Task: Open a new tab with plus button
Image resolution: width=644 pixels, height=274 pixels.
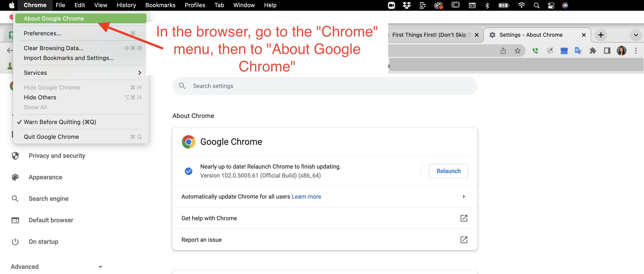Action: [601, 35]
